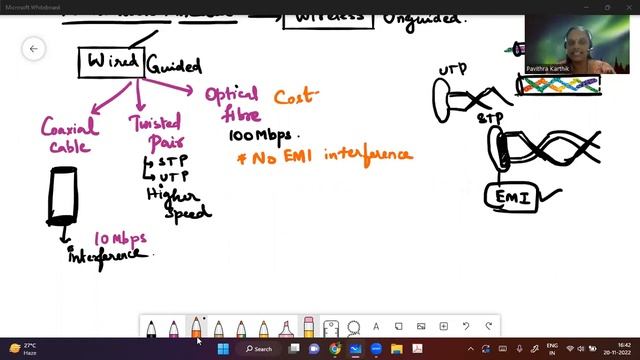Undo the last whiteboard stroke

[x=466, y=326]
